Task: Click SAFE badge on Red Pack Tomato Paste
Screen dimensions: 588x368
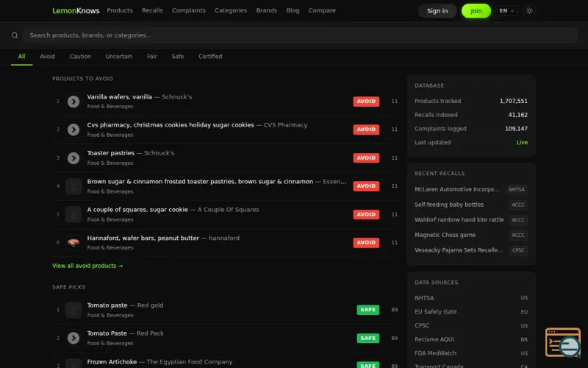Action: [368, 339]
